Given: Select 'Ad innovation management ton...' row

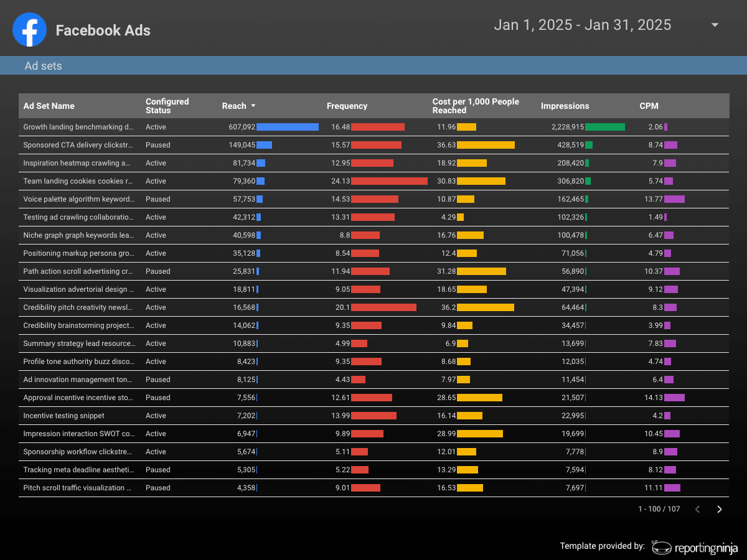Looking at the screenshot, I should (x=374, y=380).
